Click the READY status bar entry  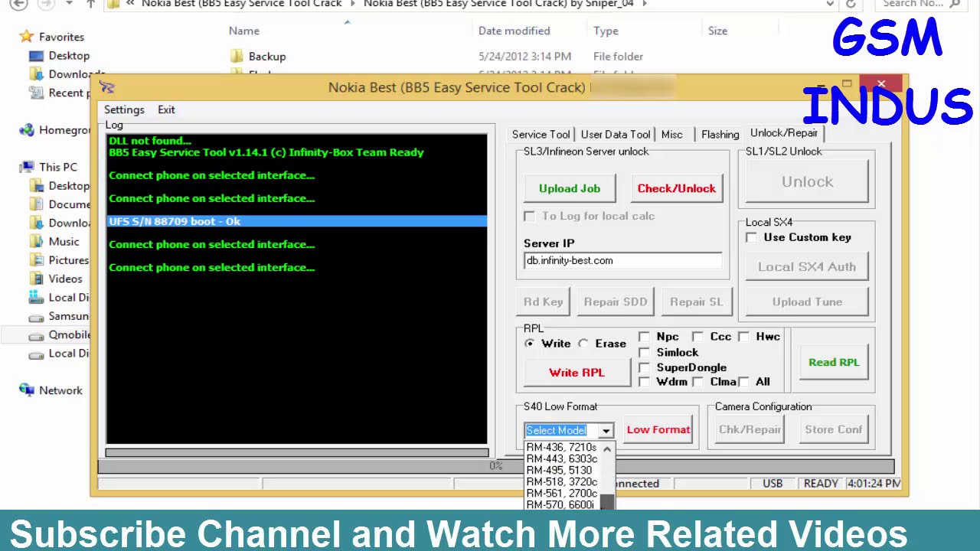tap(820, 484)
